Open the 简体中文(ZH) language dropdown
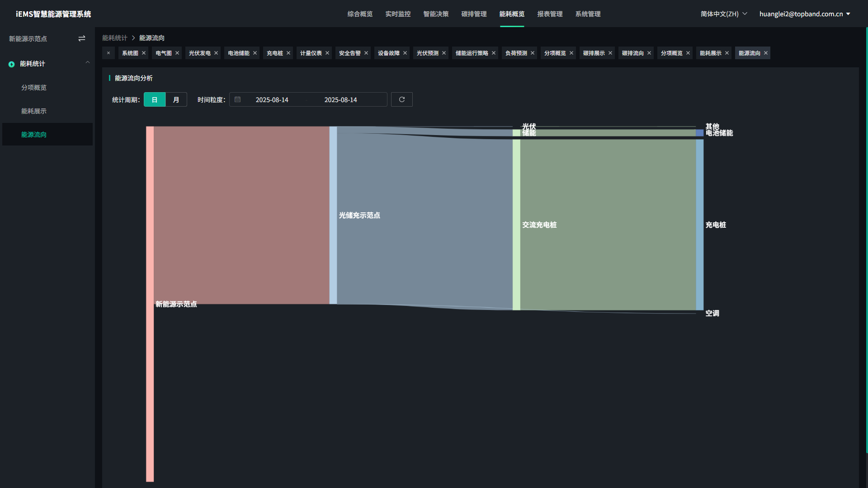 (723, 14)
